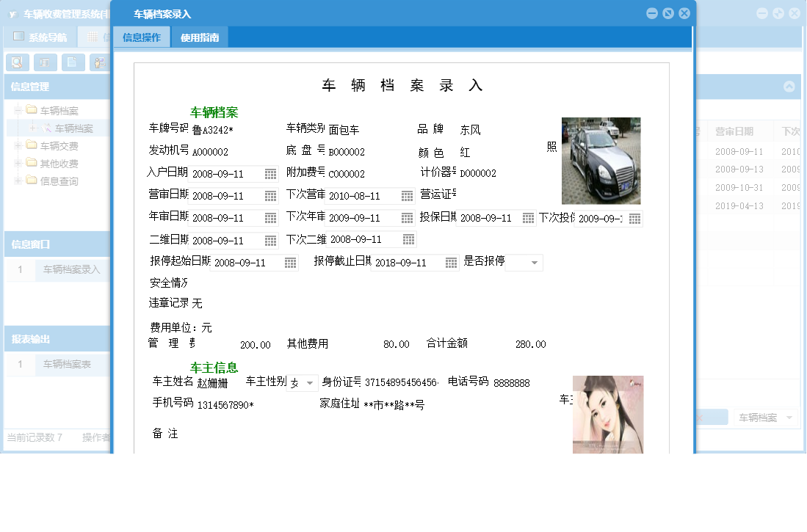
Task: Click the form view toolbar icon
Action: click(x=44, y=62)
